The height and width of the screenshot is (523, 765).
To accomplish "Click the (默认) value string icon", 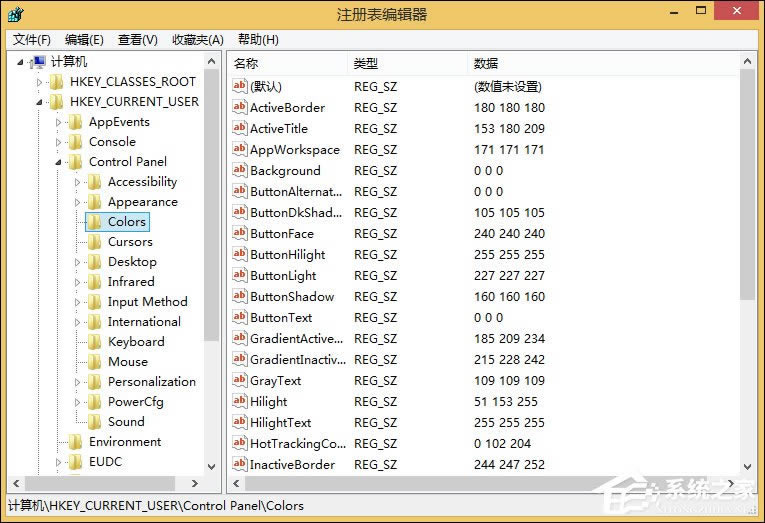I will pos(240,86).
